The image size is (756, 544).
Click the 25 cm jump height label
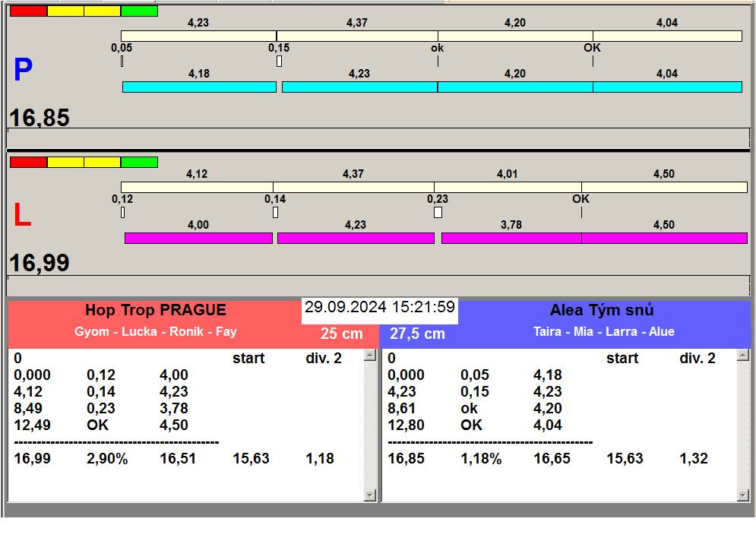(341, 334)
